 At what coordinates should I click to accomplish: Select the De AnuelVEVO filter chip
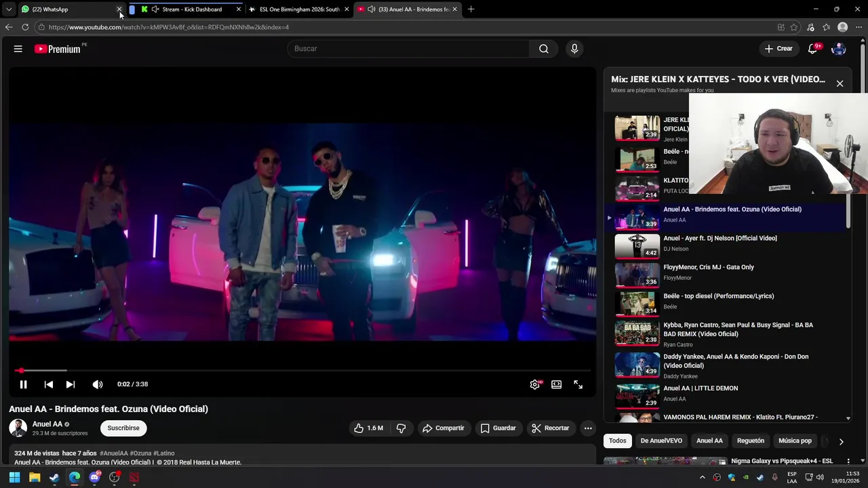[x=661, y=441]
